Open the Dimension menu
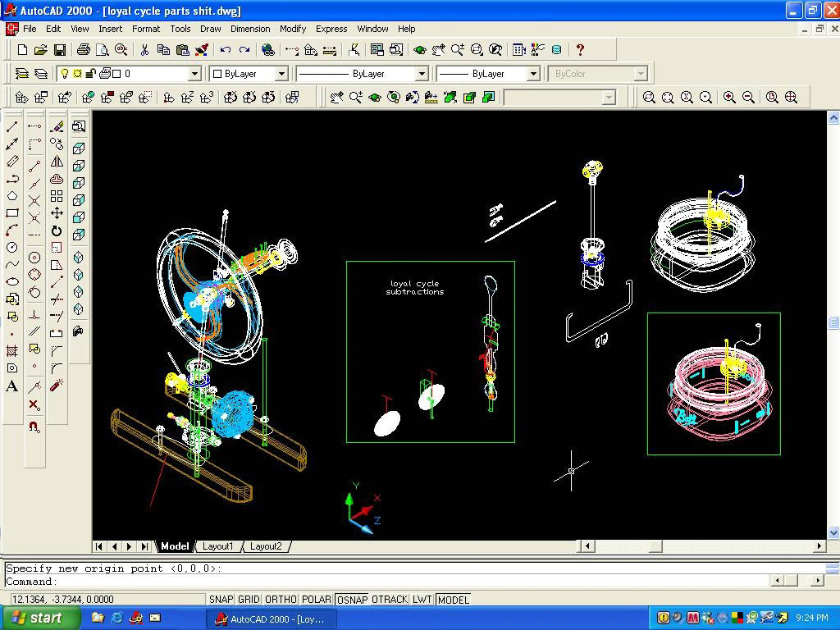This screenshot has width=840, height=630. point(250,29)
